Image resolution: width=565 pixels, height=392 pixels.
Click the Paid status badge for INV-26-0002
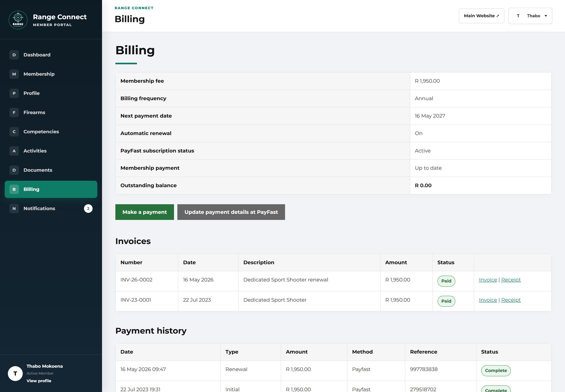446,281
